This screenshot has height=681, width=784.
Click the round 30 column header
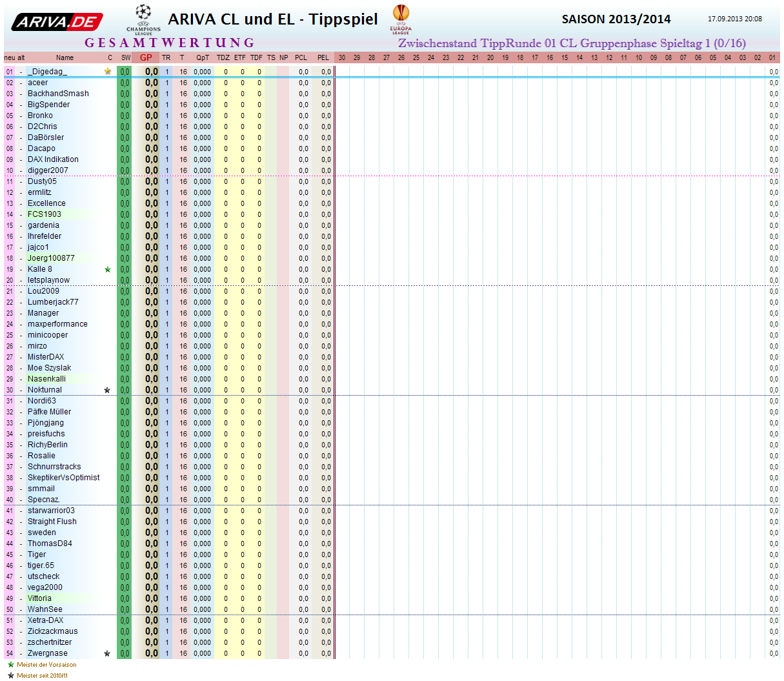342,57
